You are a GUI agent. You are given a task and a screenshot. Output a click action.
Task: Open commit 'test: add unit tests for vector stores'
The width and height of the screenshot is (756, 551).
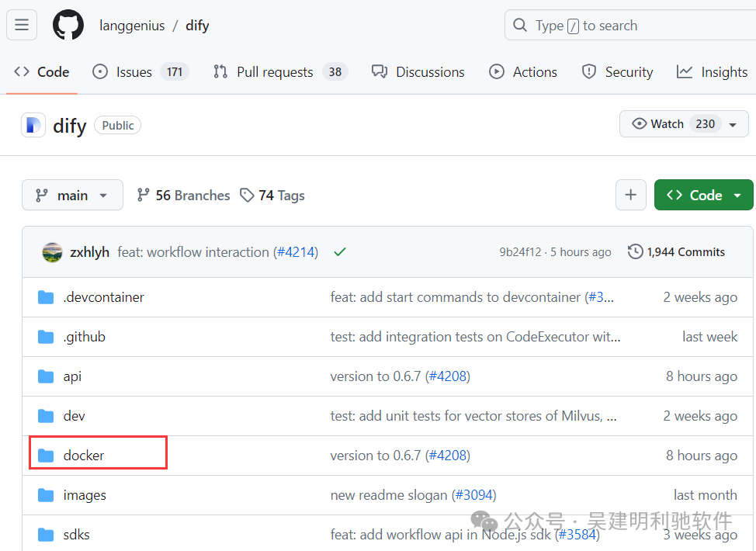click(x=473, y=415)
